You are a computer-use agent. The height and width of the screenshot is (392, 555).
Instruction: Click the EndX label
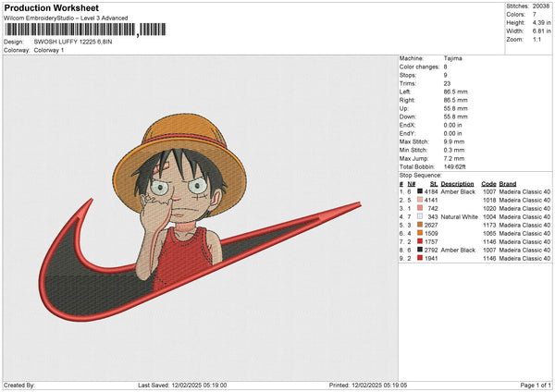point(407,125)
